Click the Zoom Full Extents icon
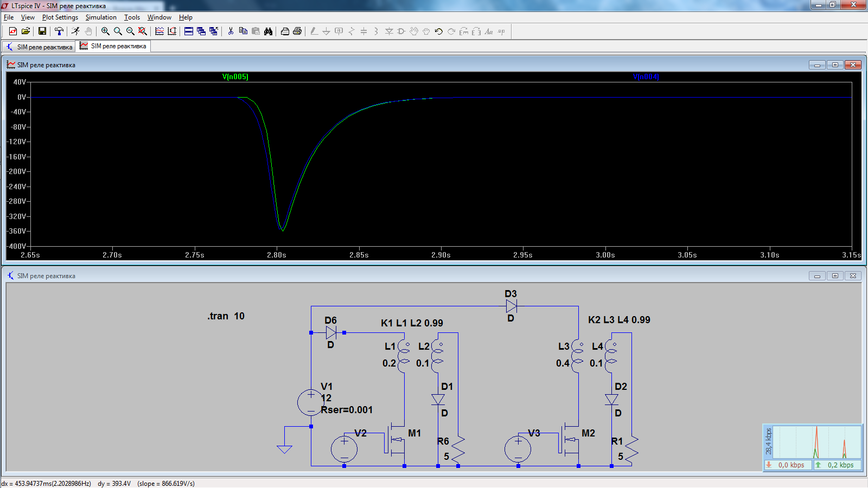 click(x=143, y=31)
